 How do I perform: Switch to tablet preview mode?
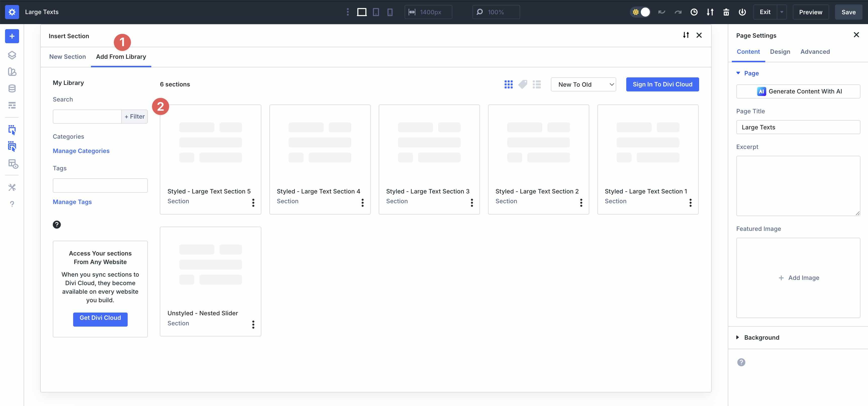pos(376,12)
